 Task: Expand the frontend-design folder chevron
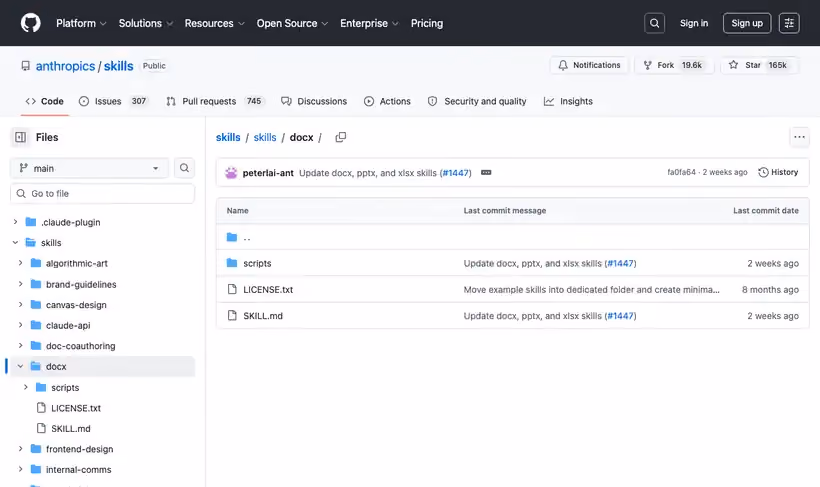(x=20, y=449)
